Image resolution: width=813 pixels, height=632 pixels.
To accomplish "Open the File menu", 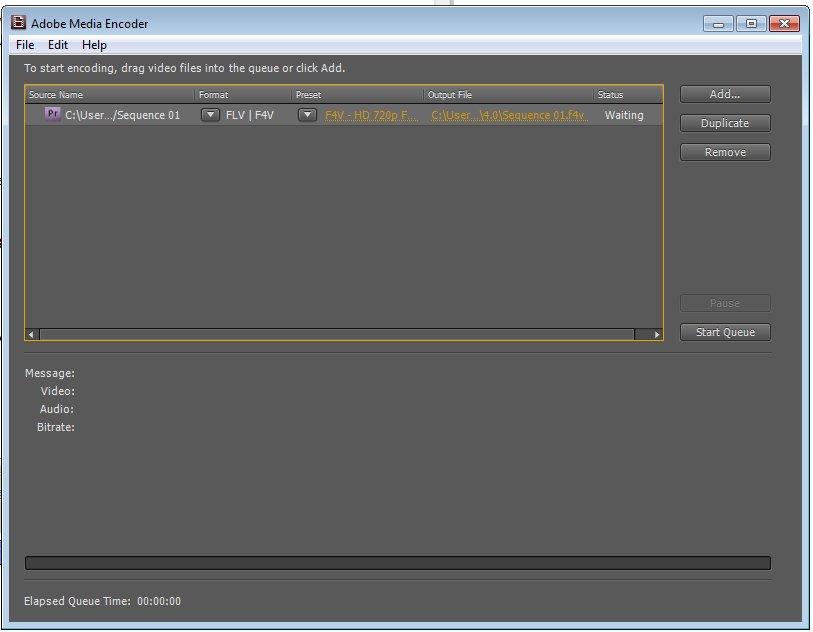I will pos(25,45).
